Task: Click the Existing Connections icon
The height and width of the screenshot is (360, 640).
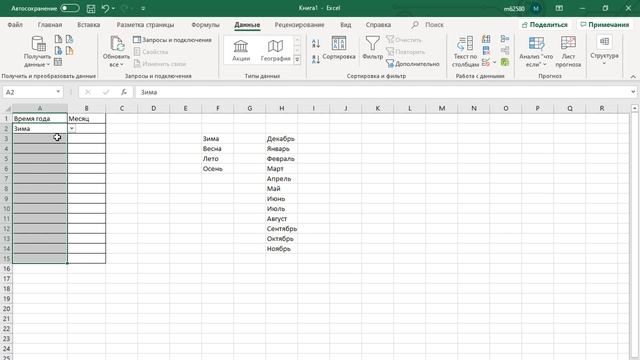Action: (69, 51)
